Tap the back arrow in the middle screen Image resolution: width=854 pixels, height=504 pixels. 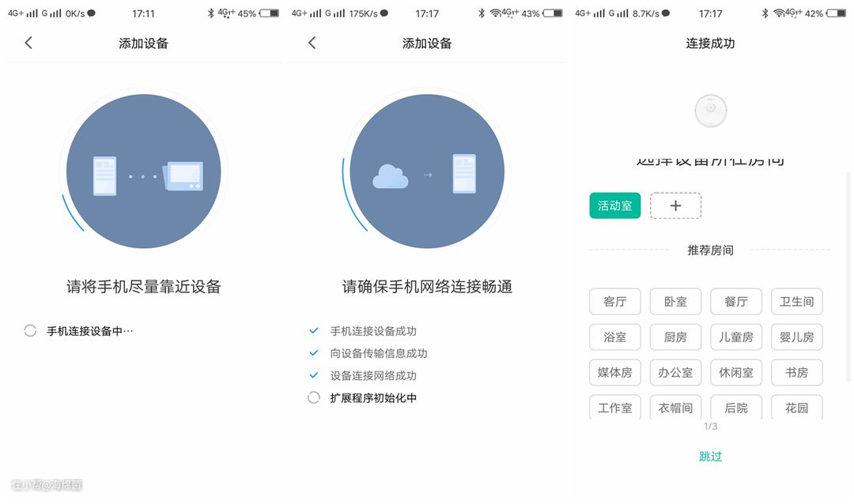point(312,43)
